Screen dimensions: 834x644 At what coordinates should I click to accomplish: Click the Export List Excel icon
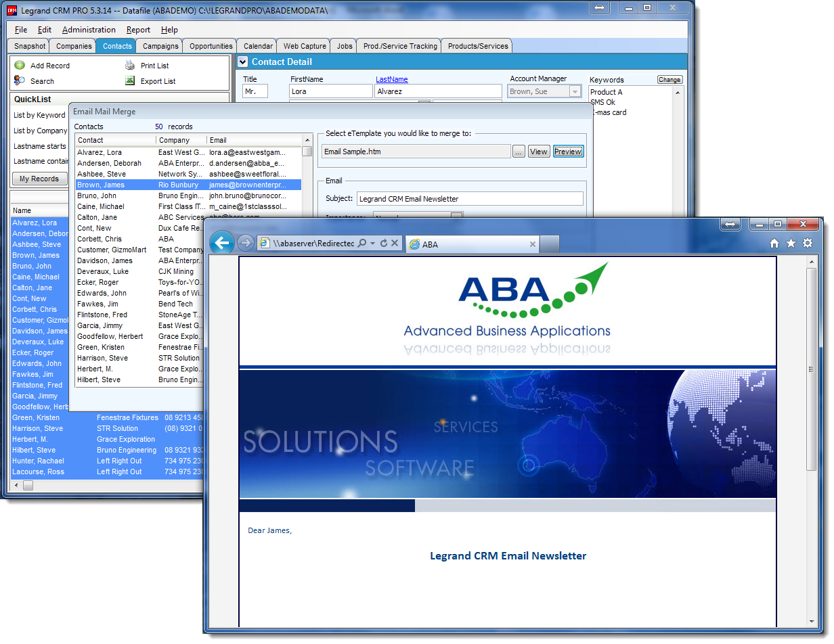click(x=130, y=80)
